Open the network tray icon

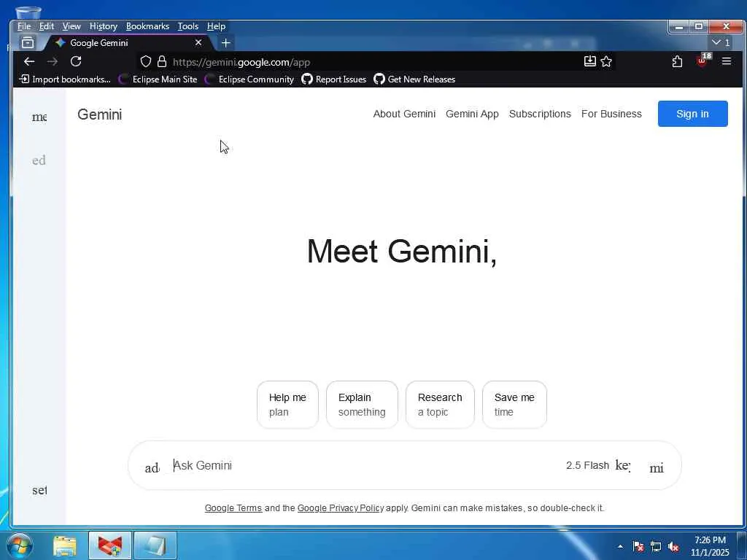coord(656,546)
